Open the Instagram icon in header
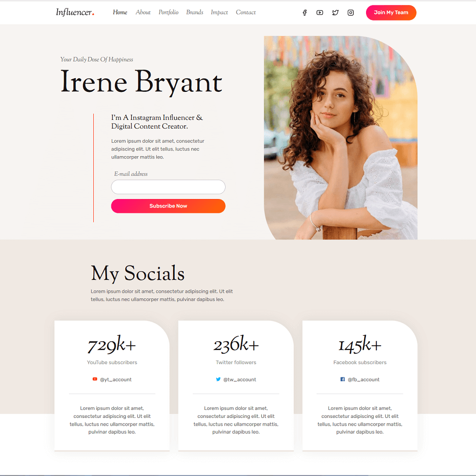Screen dimensions: 476x476 pyautogui.click(x=351, y=13)
